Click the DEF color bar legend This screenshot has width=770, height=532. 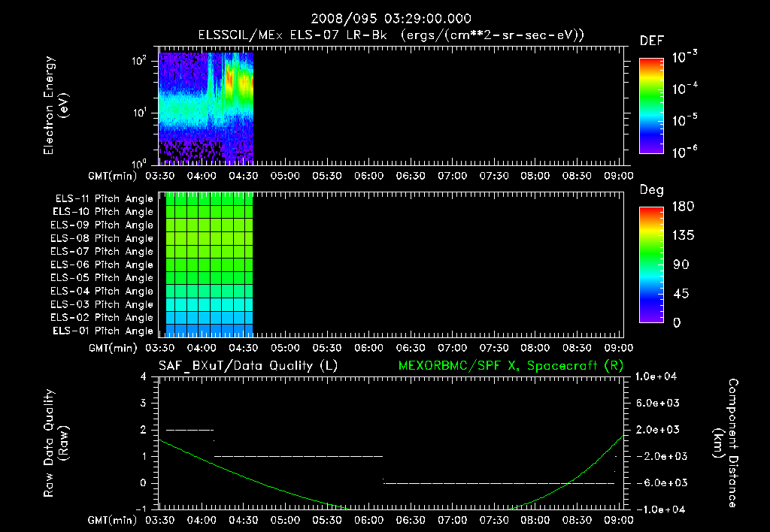pyautogui.click(x=651, y=105)
